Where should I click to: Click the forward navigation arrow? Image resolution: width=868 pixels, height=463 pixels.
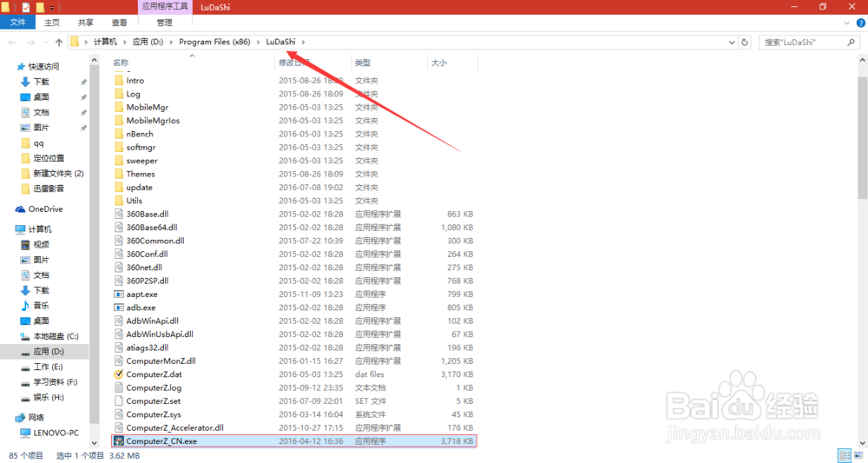click(x=31, y=42)
